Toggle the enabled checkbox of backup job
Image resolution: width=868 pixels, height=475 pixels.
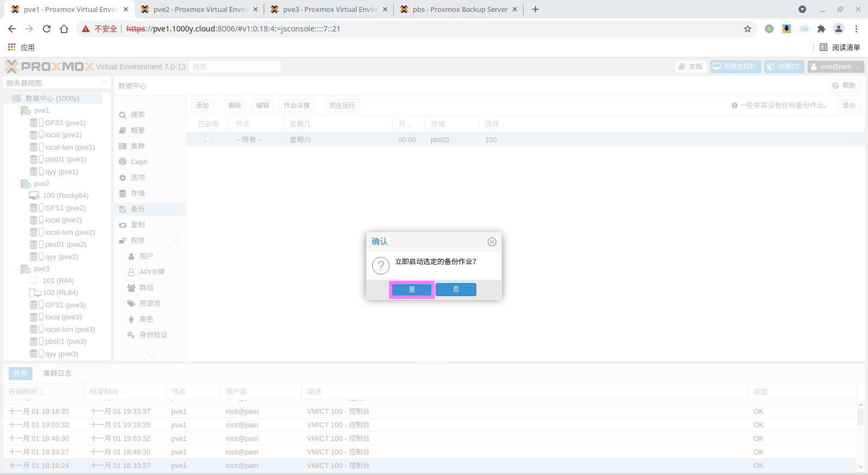(x=208, y=140)
